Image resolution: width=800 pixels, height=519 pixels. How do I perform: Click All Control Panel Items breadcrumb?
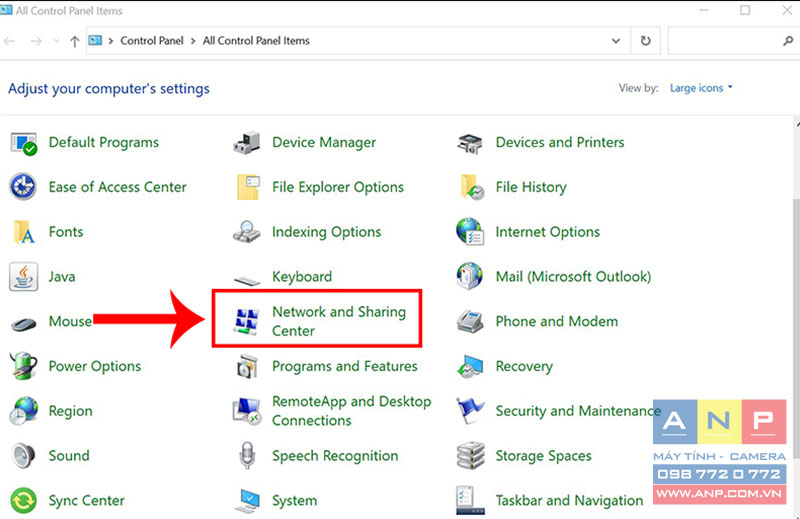tap(256, 41)
